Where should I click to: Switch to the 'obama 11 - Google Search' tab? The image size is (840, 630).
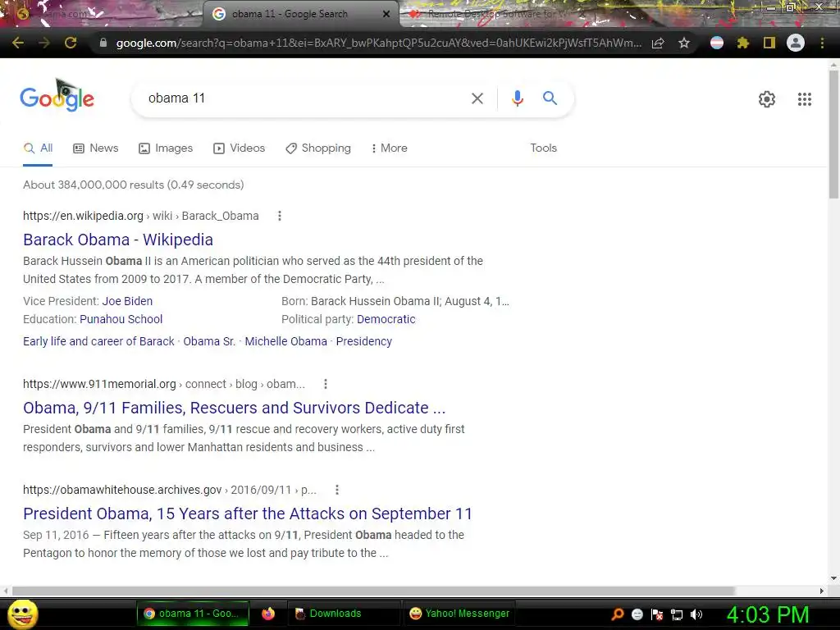point(300,14)
